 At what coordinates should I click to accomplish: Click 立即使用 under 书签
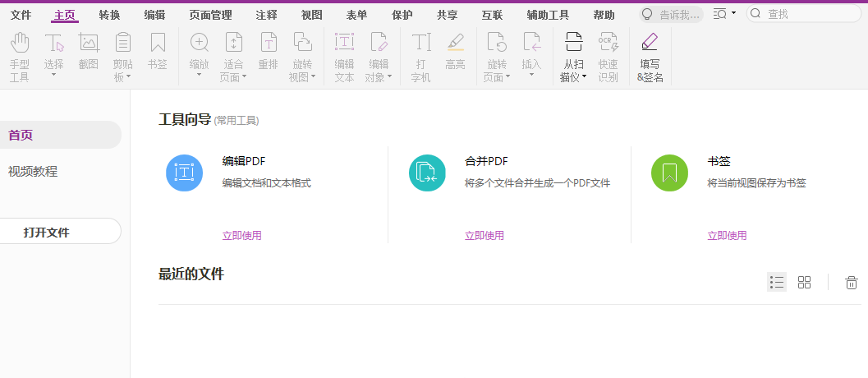727,236
